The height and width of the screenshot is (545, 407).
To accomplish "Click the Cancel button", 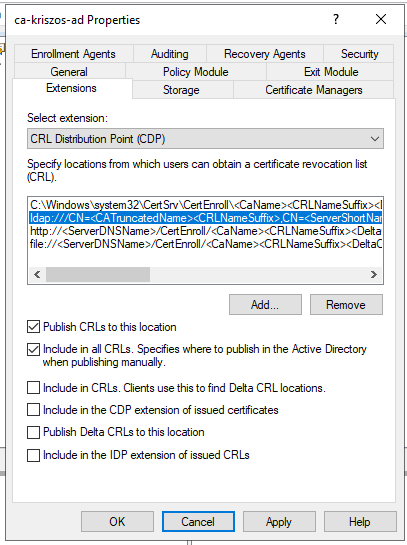I will coord(198,521).
